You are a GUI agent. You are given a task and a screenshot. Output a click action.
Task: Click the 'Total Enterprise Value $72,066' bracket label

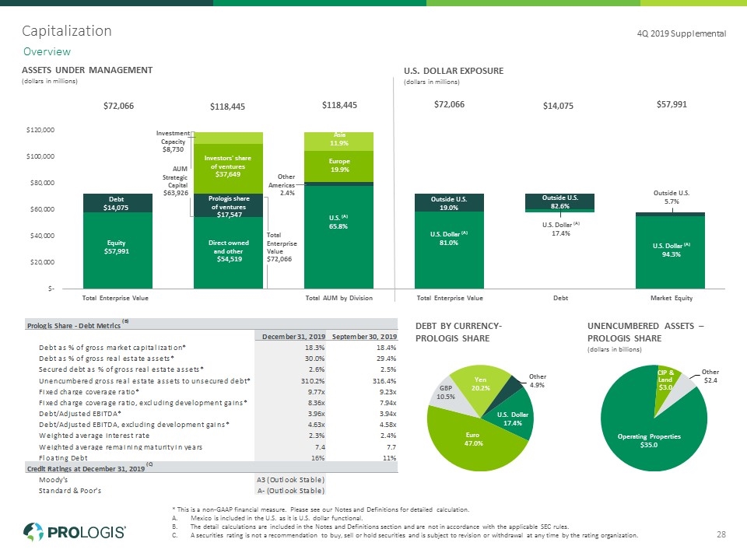point(282,247)
